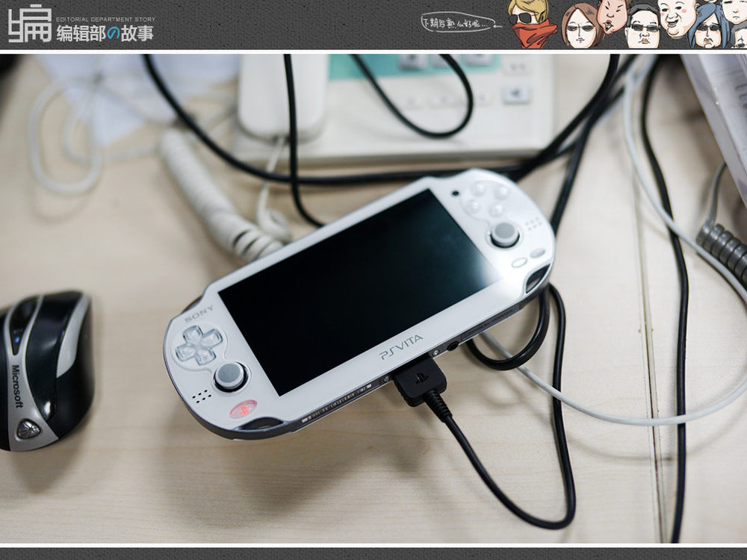The image size is (747, 560).
Task: Select the blue-haired cartoon avatar with glasses
Action: tap(710, 27)
